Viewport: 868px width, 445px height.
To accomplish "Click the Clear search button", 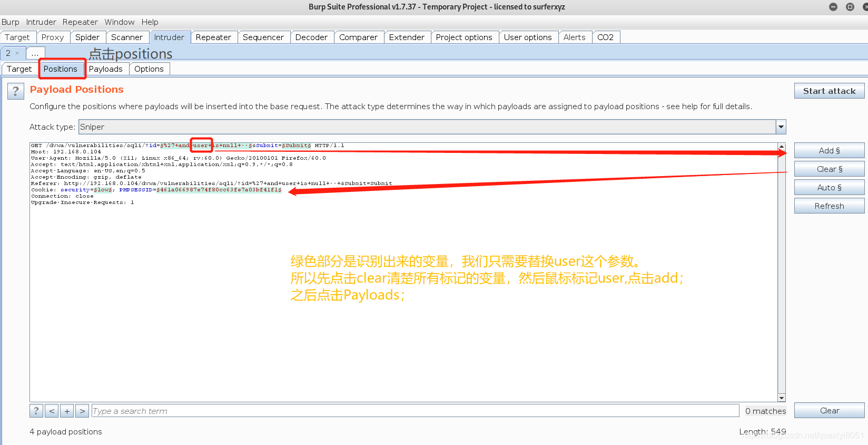I will 829,410.
